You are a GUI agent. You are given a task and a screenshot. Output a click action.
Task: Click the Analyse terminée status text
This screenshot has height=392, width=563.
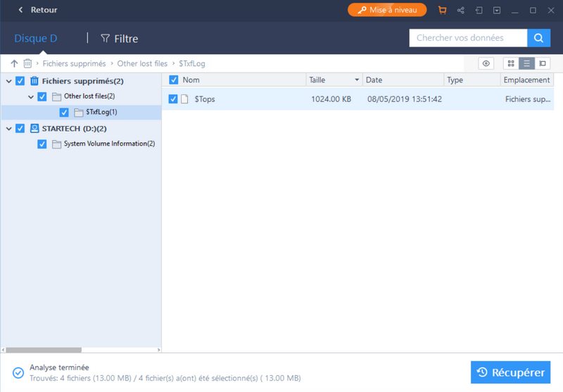pos(59,367)
